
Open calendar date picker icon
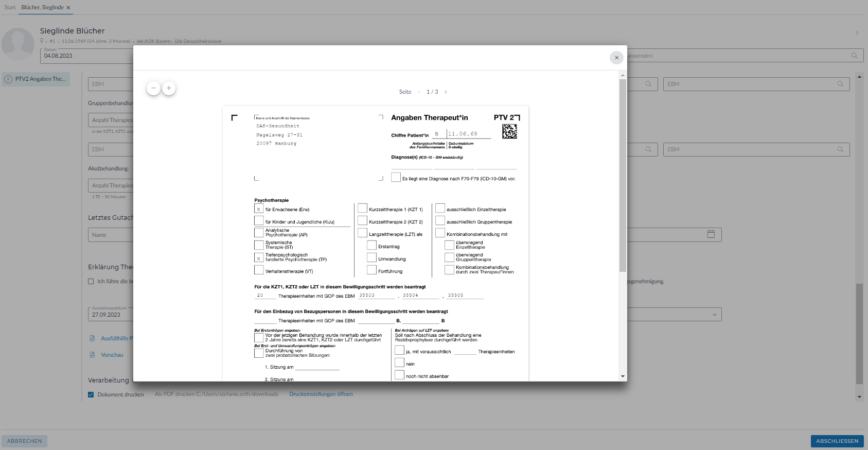pyautogui.click(x=711, y=234)
